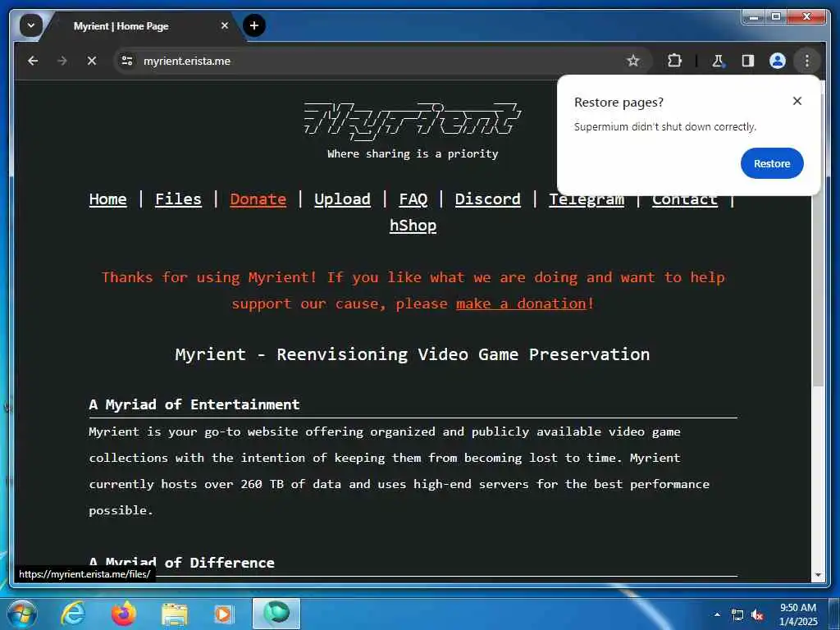The height and width of the screenshot is (630, 840).
Task: Click 'Myrient - Reenvisioning Video Game Preservation' title
Action: (413, 354)
